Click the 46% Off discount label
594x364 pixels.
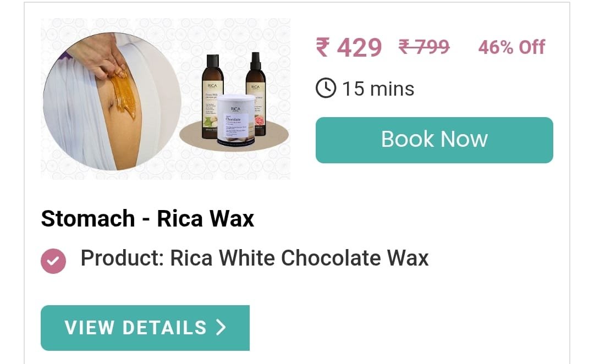click(512, 47)
